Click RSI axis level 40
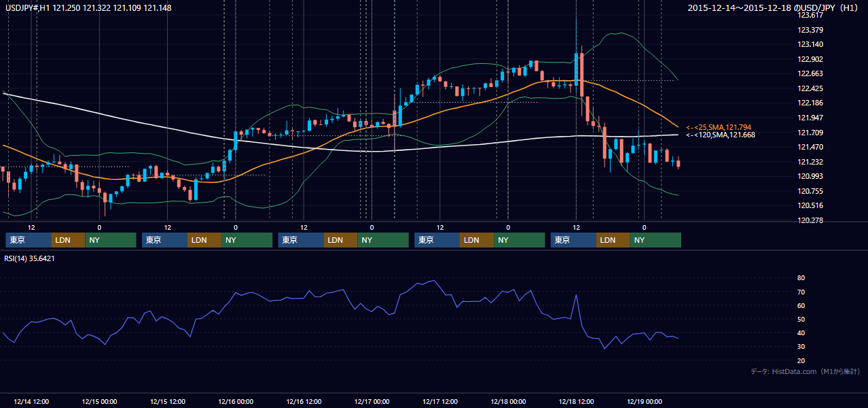The height and width of the screenshot is (408, 868). [x=801, y=333]
